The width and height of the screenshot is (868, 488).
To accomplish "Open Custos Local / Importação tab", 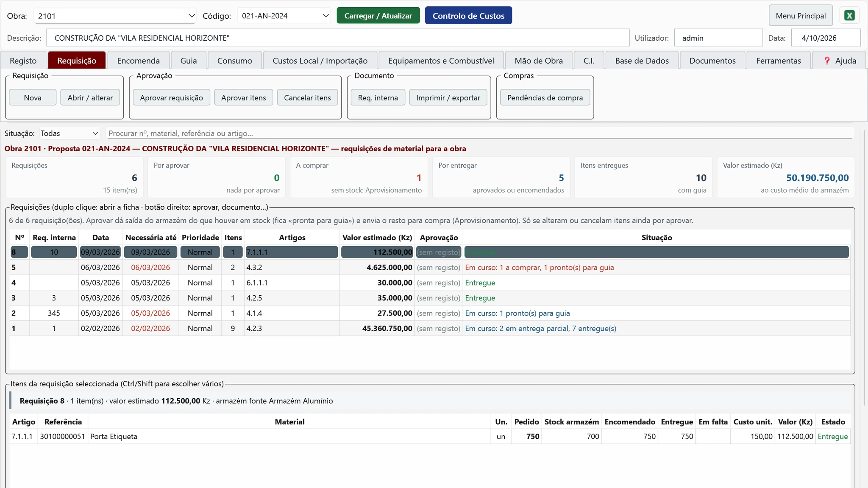I will click(320, 61).
